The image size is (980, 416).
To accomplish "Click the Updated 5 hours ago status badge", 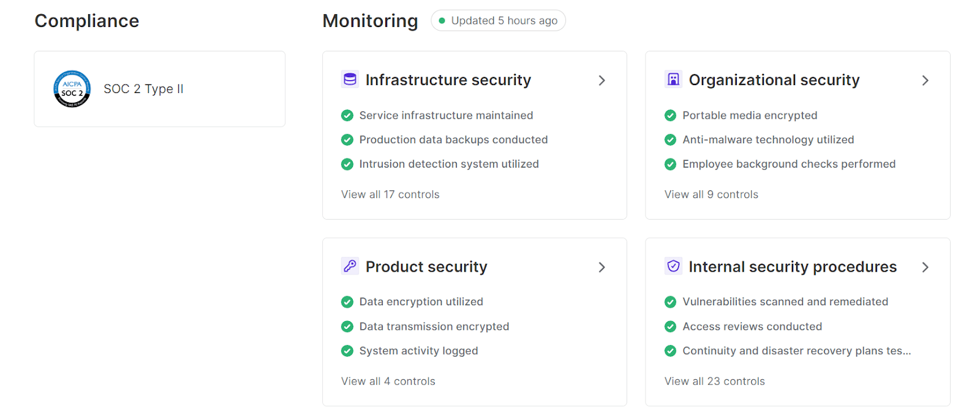I will (498, 21).
